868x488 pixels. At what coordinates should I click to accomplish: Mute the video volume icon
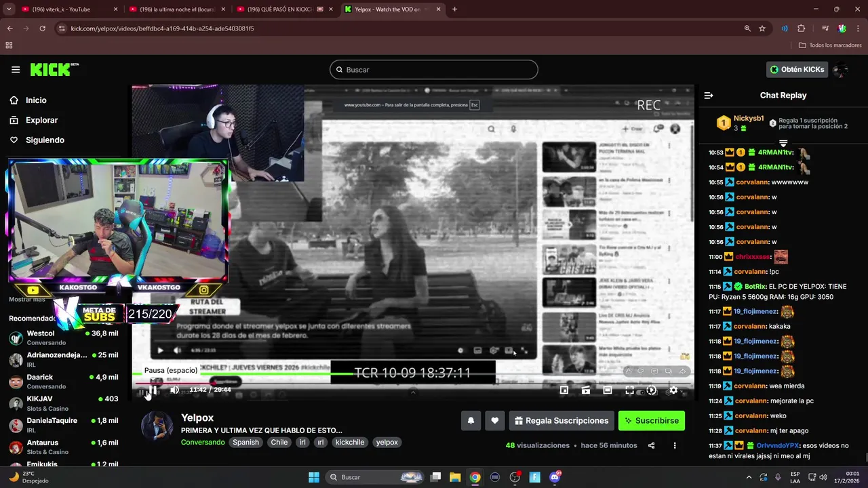coord(174,390)
